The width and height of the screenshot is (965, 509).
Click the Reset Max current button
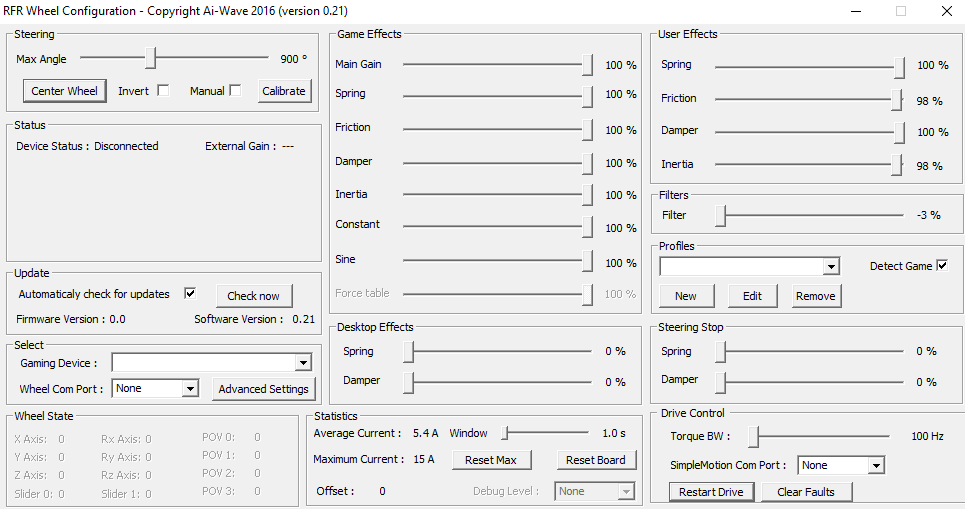click(x=491, y=460)
